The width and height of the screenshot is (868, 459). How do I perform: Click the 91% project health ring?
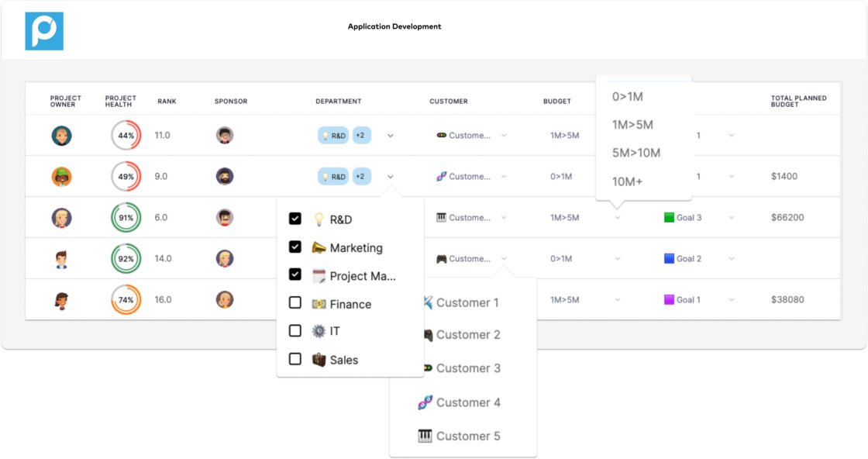pyautogui.click(x=126, y=218)
